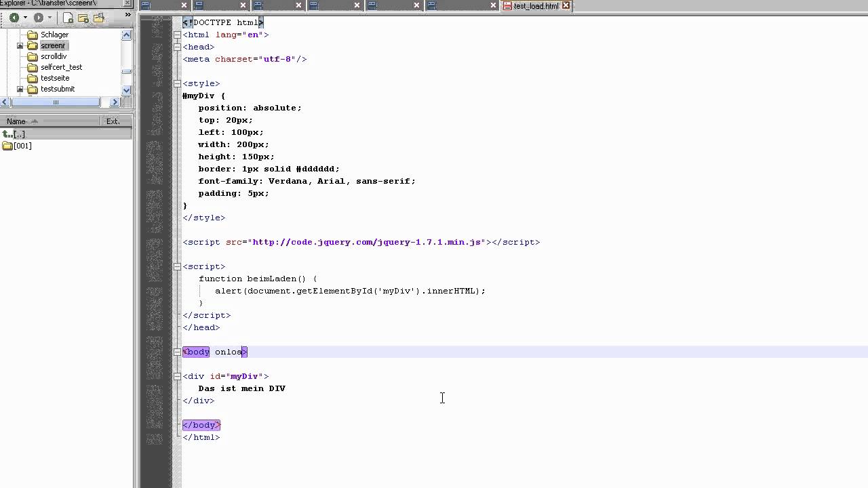This screenshot has width=868, height=488.
Task: Close the Explorer panel
Action: pos(127,3)
